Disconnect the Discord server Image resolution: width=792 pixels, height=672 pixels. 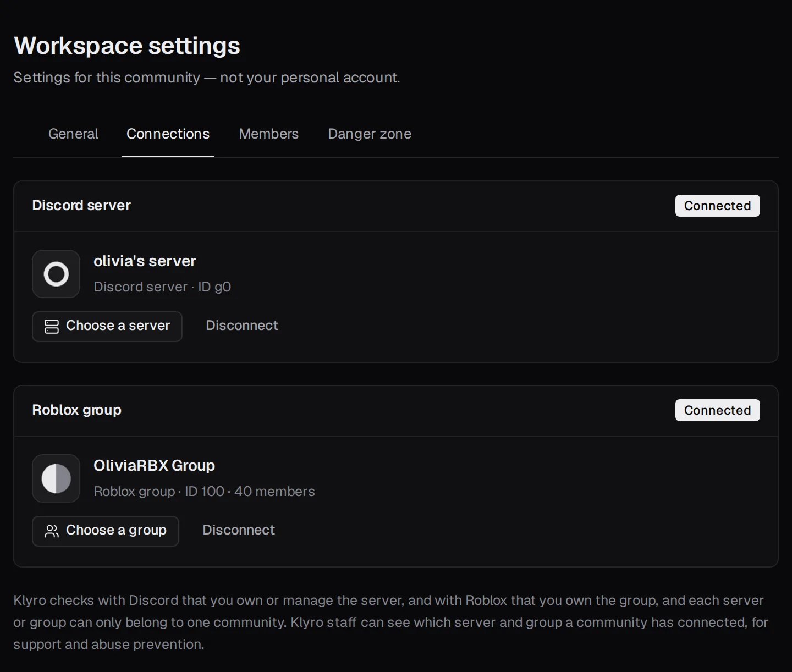242,326
